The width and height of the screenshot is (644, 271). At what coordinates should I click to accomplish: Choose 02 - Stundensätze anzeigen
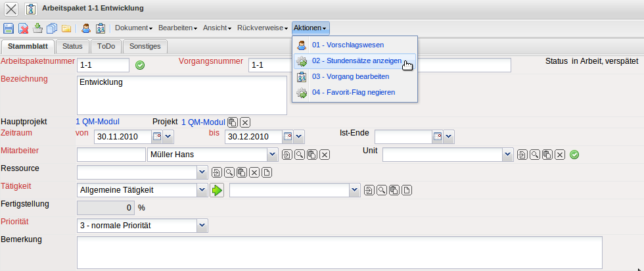[x=355, y=61]
